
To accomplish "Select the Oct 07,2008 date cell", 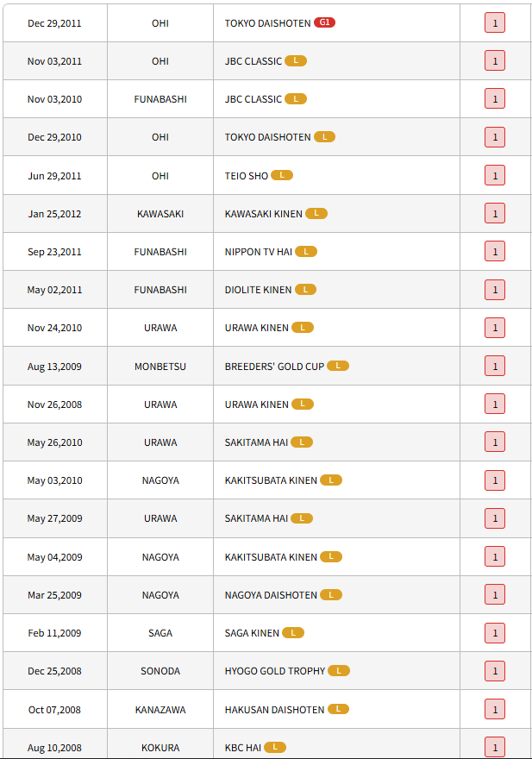I will point(54,709).
